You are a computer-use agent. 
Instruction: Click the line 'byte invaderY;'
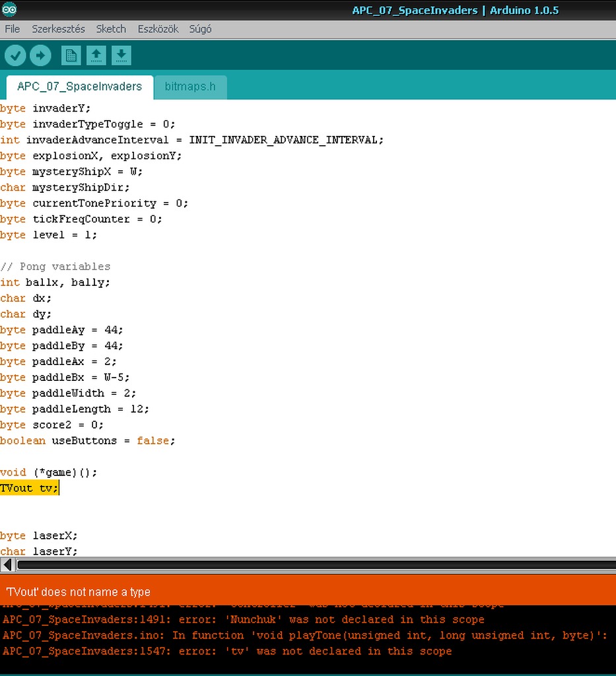pos(46,108)
